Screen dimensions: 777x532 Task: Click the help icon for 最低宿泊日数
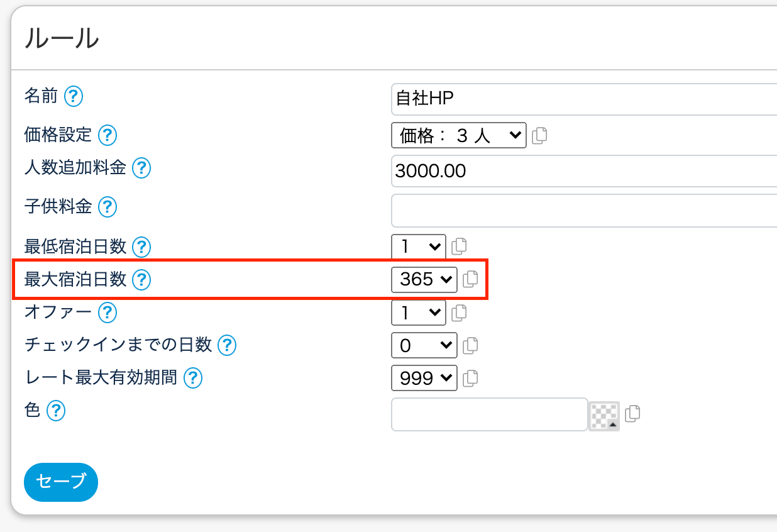(x=142, y=246)
